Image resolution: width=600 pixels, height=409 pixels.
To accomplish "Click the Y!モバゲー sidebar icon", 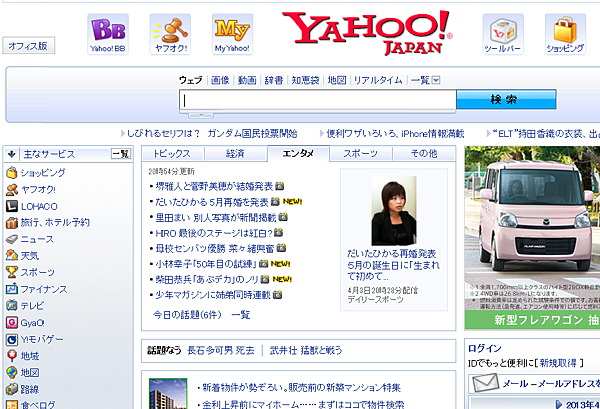I will 12,339.
